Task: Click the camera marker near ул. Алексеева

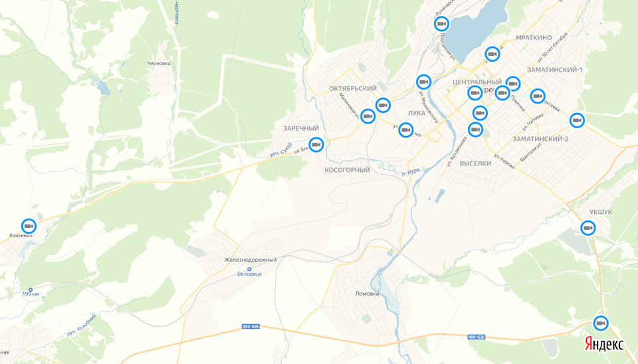Action: click(x=538, y=96)
